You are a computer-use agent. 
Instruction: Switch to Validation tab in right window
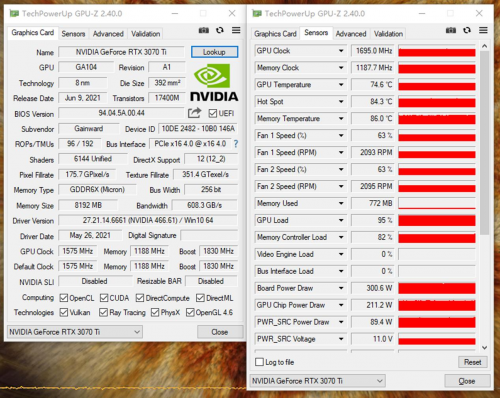[x=388, y=34]
